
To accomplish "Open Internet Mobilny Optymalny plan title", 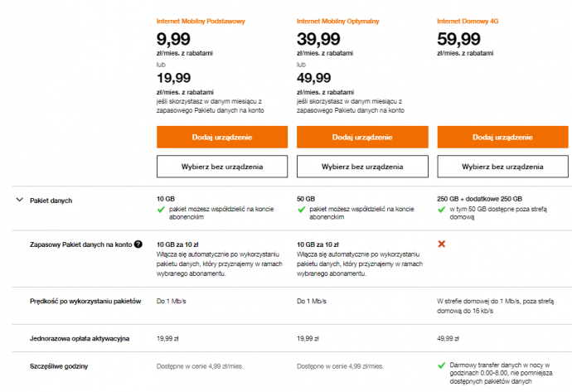I will 337,22.
